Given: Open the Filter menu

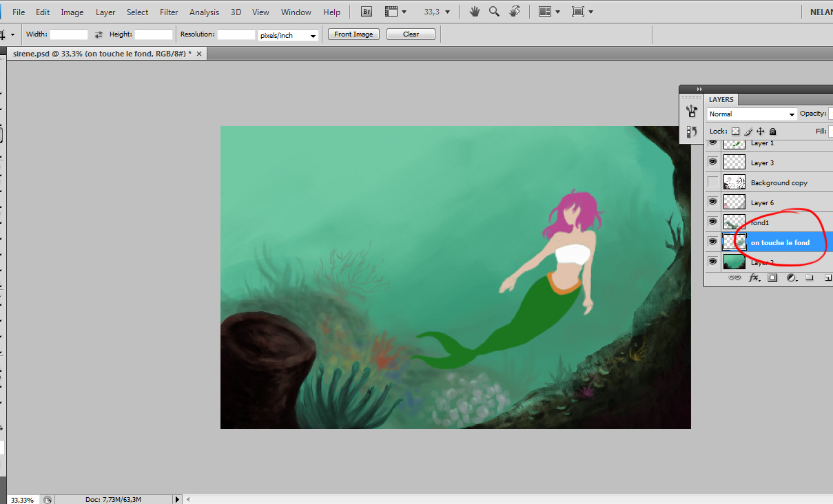Looking at the screenshot, I should 169,12.
